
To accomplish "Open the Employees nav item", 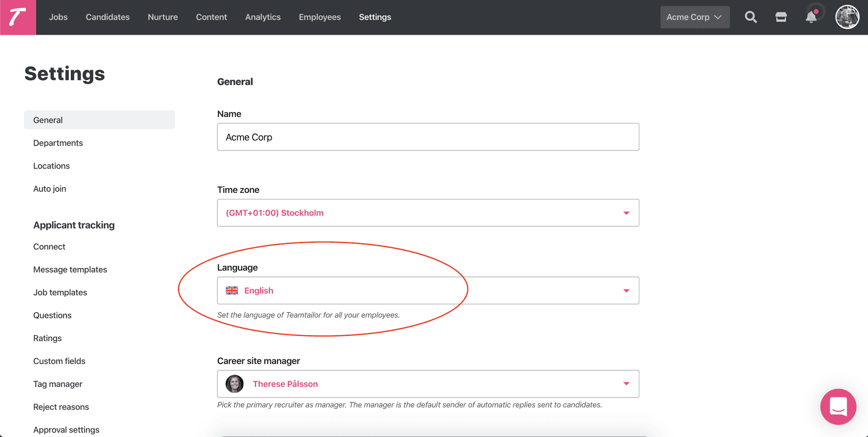I will point(320,17).
